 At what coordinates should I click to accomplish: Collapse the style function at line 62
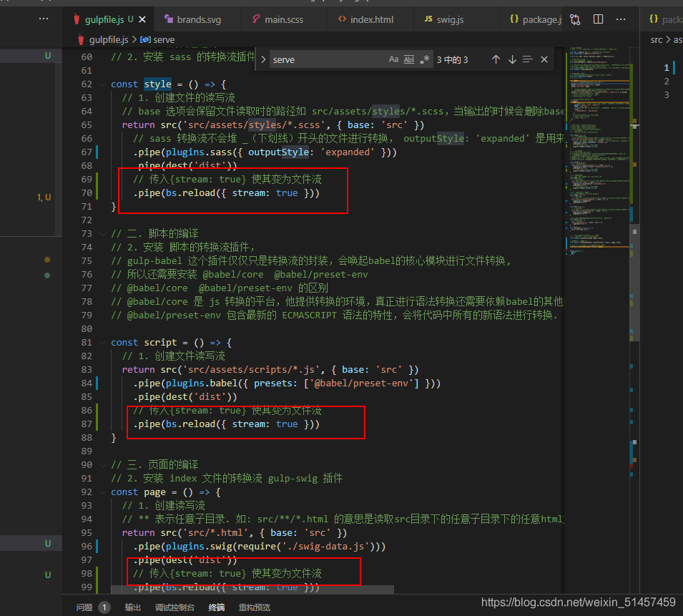[x=103, y=84]
